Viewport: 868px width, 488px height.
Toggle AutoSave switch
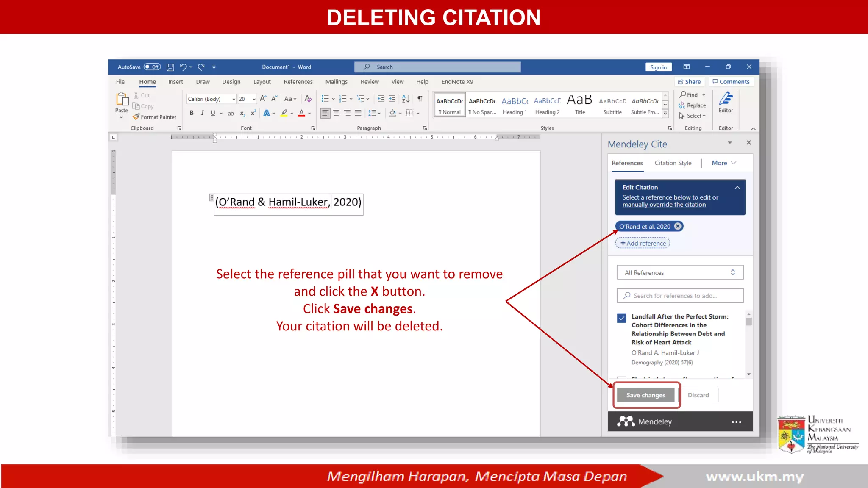[152, 67]
